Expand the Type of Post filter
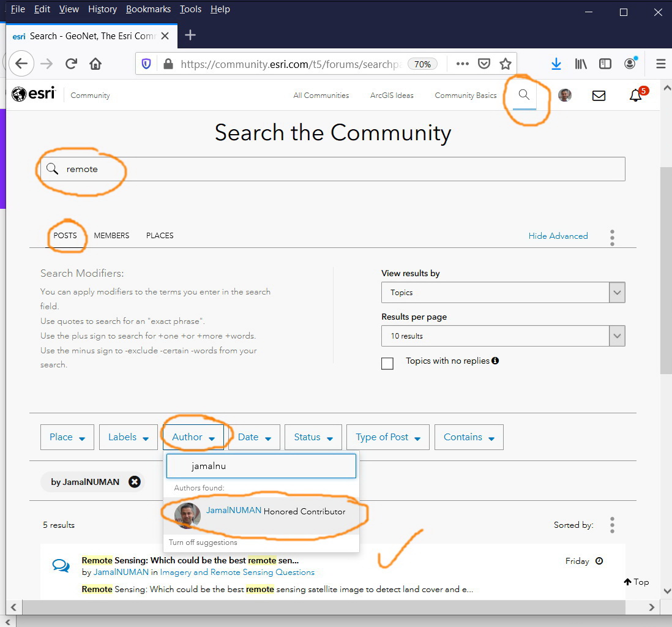The image size is (672, 627). click(387, 437)
